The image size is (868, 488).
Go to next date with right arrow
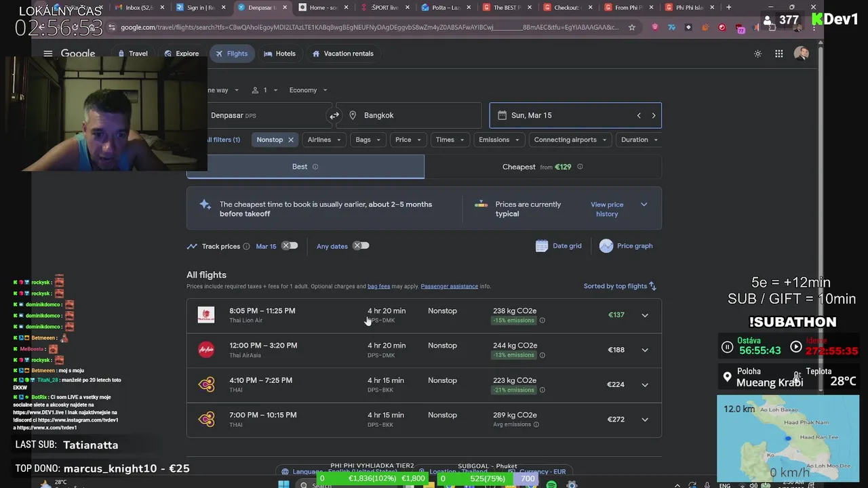[x=654, y=115]
